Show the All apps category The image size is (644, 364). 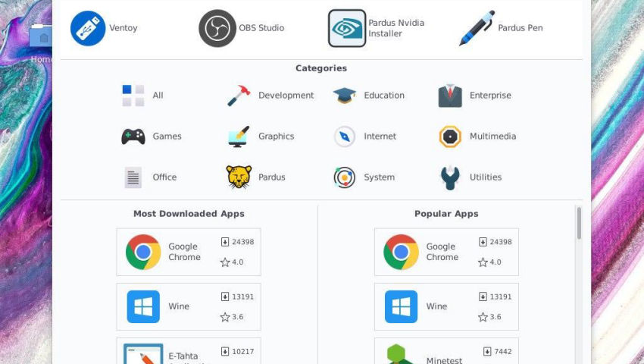[x=142, y=96]
